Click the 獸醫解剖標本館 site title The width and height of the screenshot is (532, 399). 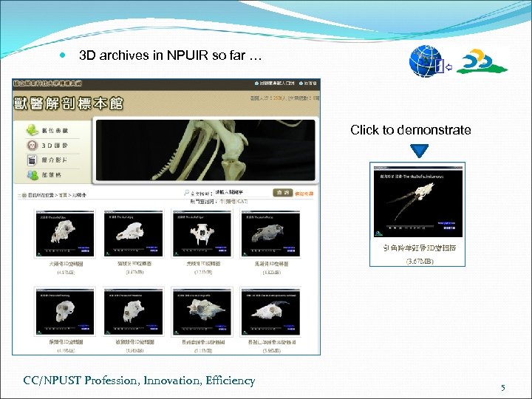(x=68, y=103)
